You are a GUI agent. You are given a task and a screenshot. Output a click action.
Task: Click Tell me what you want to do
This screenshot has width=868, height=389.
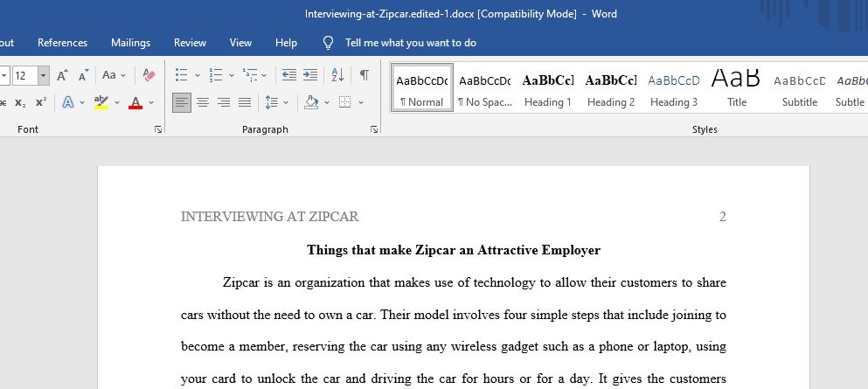pos(411,43)
